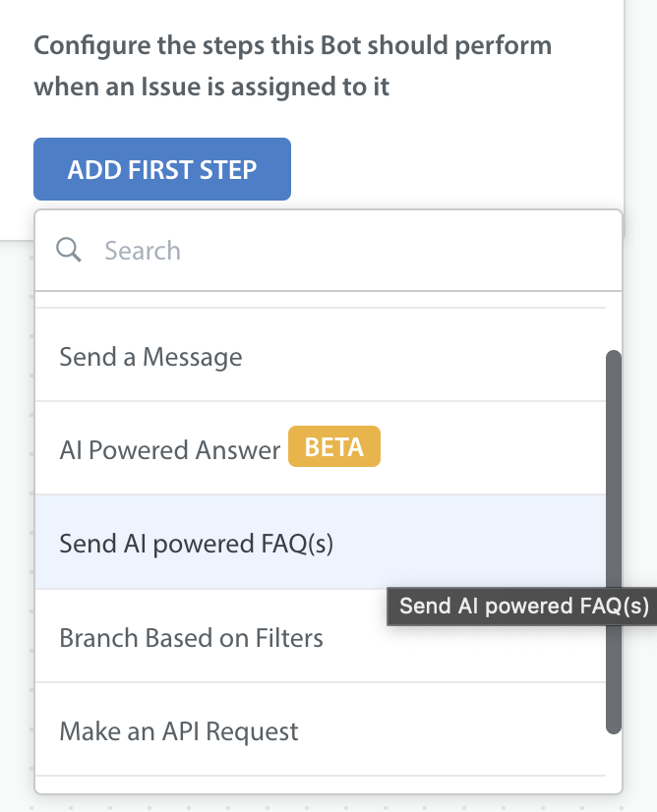The width and height of the screenshot is (657, 812).
Task: Click the text 'when an Issue is assigned to it'
Action: coord(211,87)
